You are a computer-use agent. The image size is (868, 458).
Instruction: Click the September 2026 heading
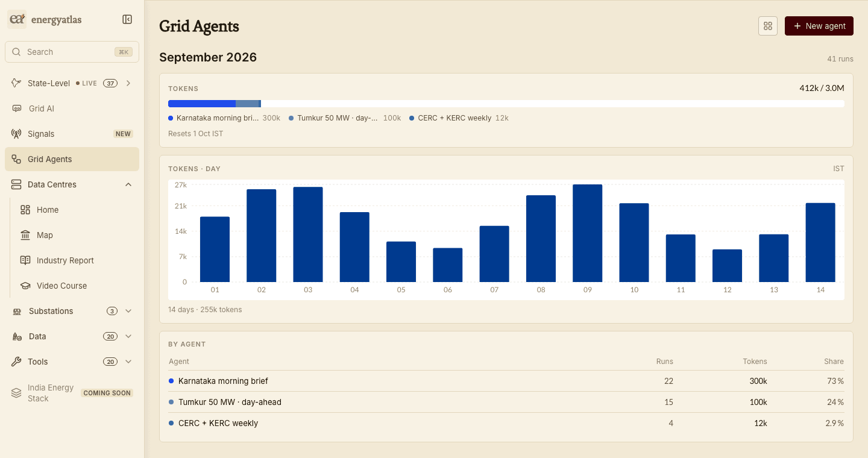[x=208, y=57]
